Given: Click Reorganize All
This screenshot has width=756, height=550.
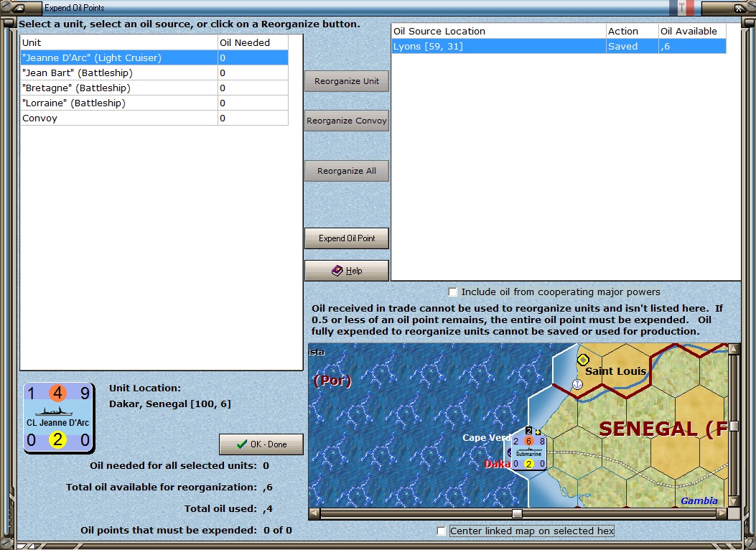Looking at the screenshot, I should point(347,171).
